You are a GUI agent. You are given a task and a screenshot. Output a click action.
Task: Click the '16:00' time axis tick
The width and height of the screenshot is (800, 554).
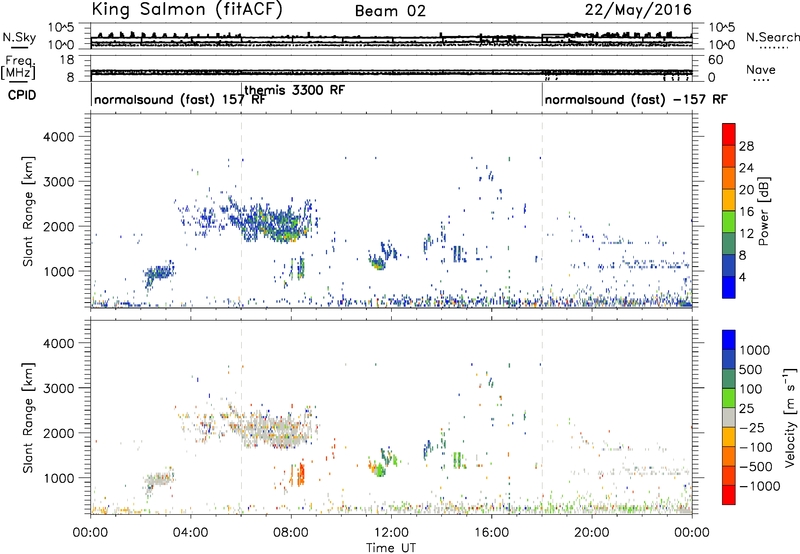[491, 533]
